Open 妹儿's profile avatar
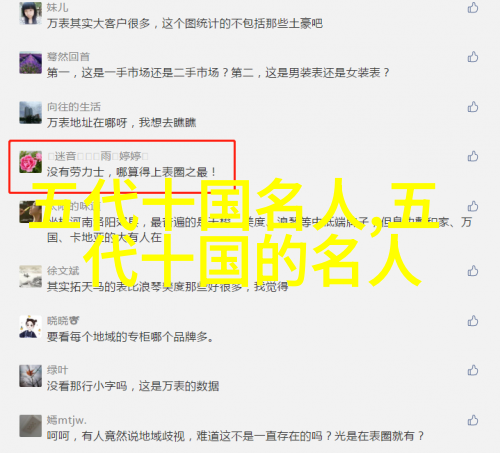Image resolution: width=500 pixels, height=453 pixels. [x=31, y=13]
